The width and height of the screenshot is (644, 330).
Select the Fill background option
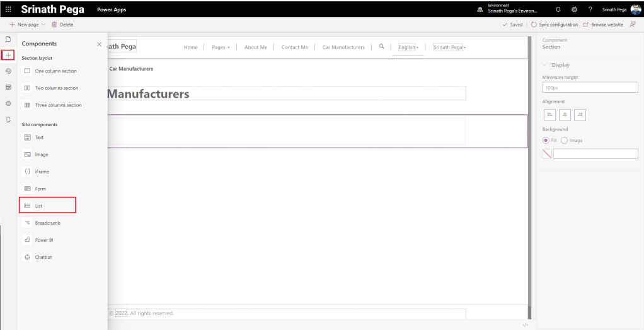pyautogui.click(x=546, y=140)
